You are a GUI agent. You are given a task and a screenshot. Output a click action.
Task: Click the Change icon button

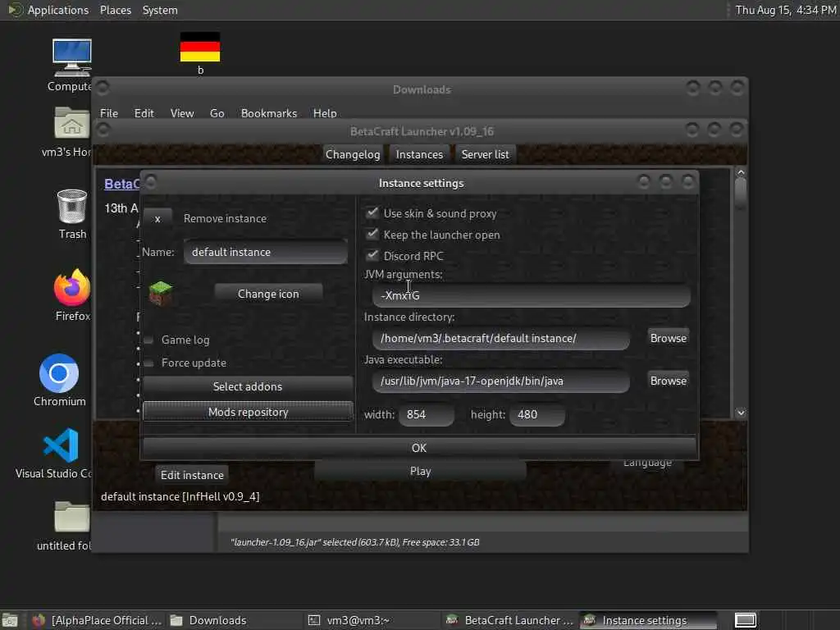click(x=268, y=294)
